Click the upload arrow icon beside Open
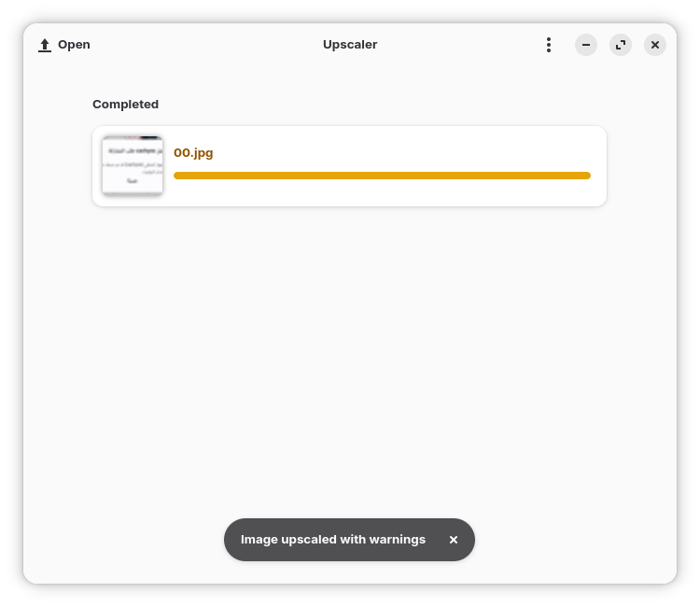 45,45
